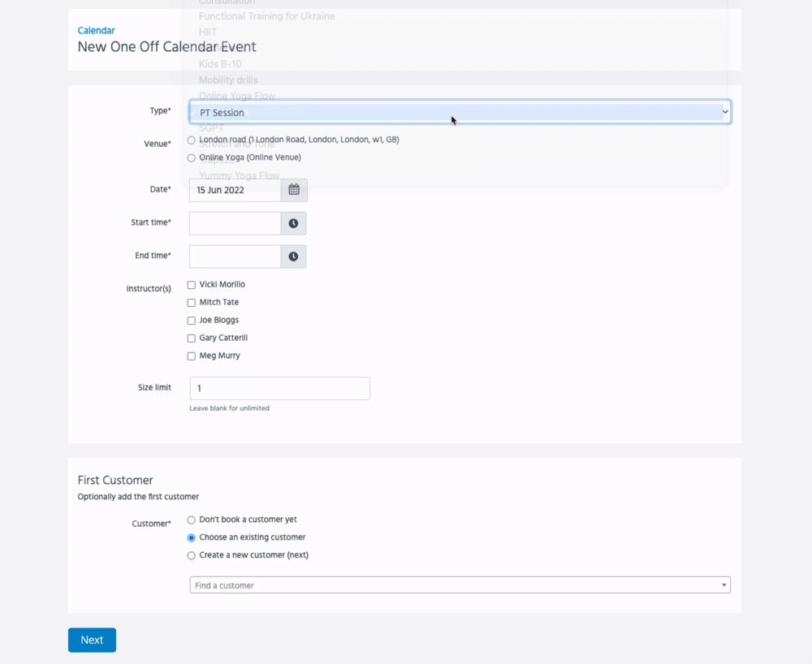Select the London road venue option
The height and width of the screenshot is (664, 812).
(x=192, y=140)
